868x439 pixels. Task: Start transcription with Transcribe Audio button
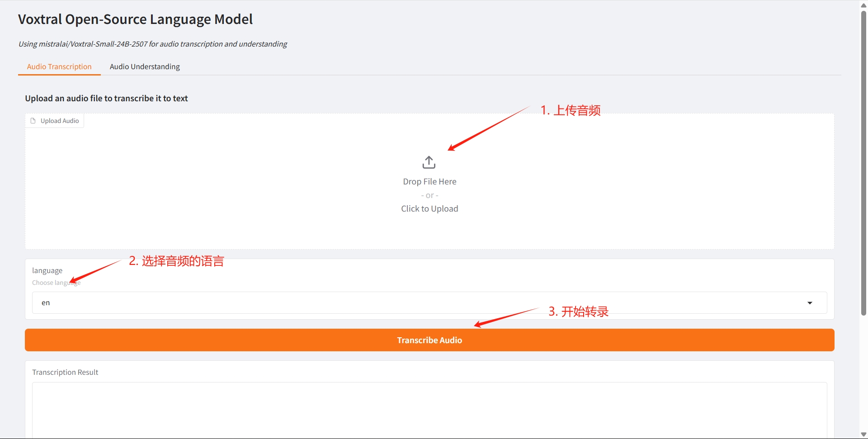429,340
